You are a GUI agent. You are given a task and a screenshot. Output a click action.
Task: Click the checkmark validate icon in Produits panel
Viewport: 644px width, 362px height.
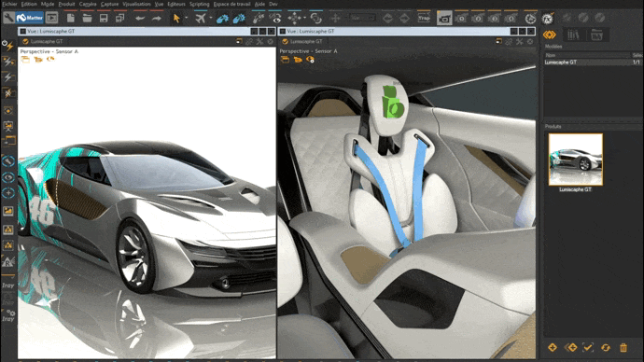coord(588,348)
